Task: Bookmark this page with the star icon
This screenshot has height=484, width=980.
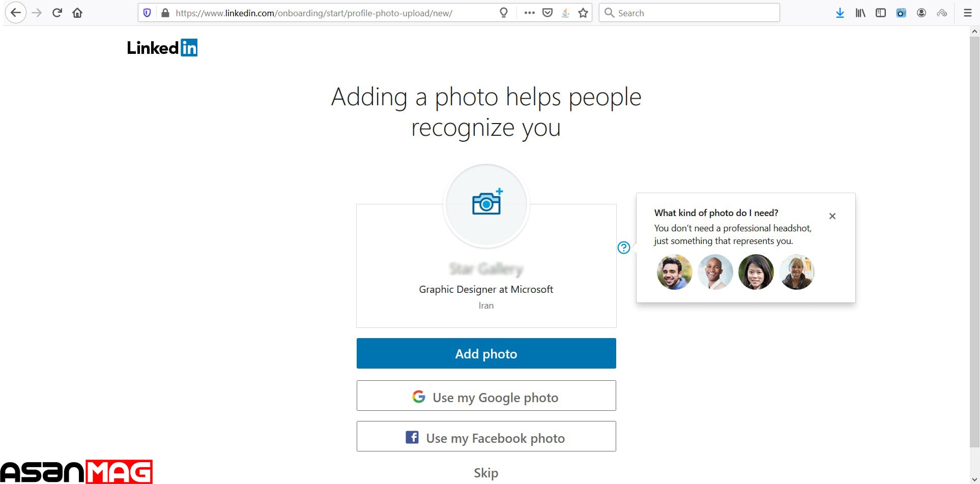Action: pyautogui.click(x=583, y=13)
